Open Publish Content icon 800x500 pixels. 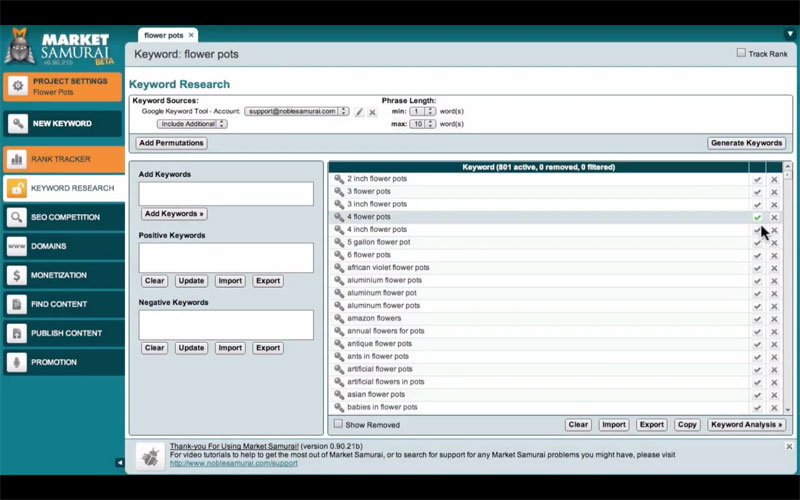pos(16,334)
